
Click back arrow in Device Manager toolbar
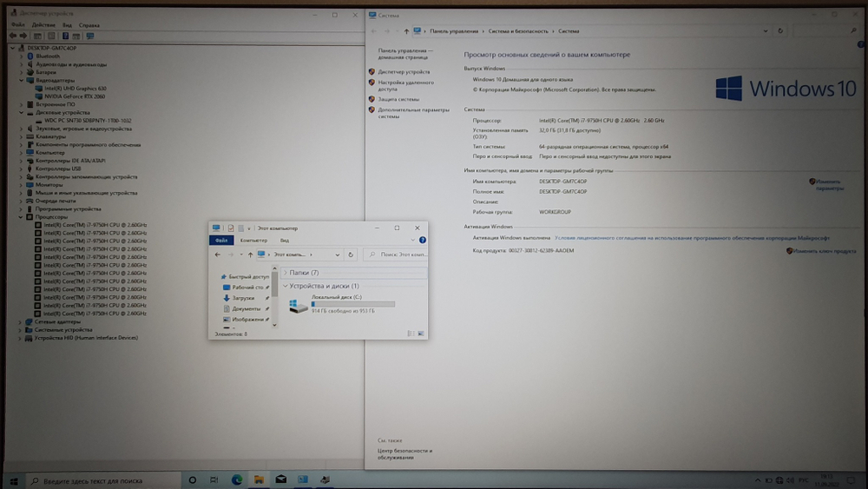point(15,36)
